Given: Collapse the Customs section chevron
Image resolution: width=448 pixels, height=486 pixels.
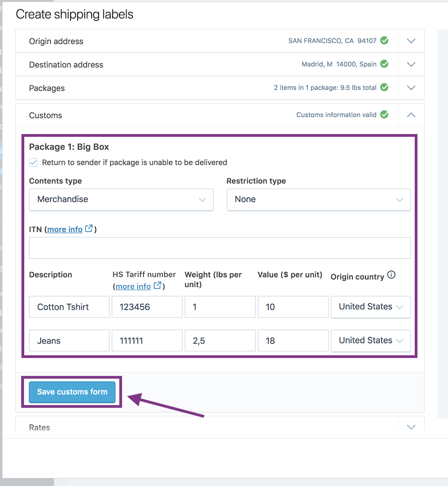Looking at the screenshot, I should click(411, 115).
